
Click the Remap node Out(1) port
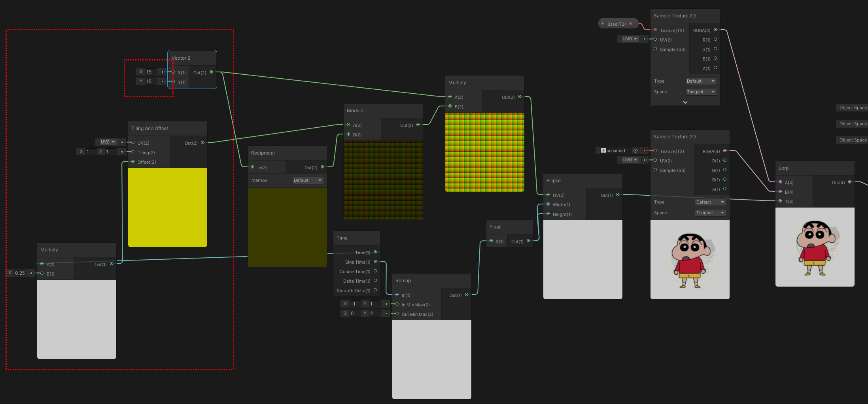467,295
